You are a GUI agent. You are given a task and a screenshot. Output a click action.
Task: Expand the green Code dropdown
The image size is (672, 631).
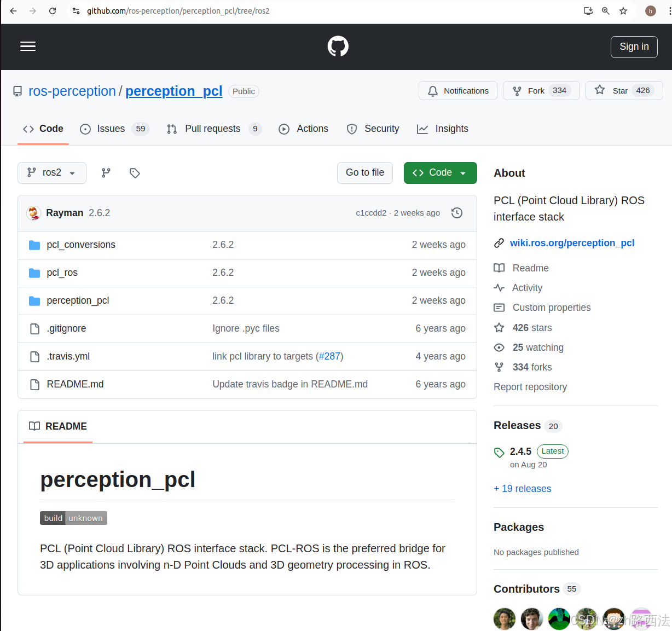point(441,173)
